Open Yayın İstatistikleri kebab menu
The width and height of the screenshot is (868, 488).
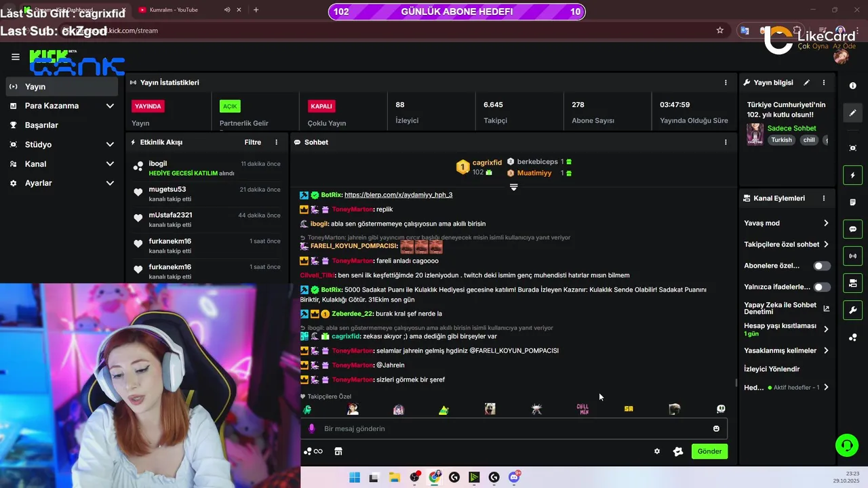(726, 83)
